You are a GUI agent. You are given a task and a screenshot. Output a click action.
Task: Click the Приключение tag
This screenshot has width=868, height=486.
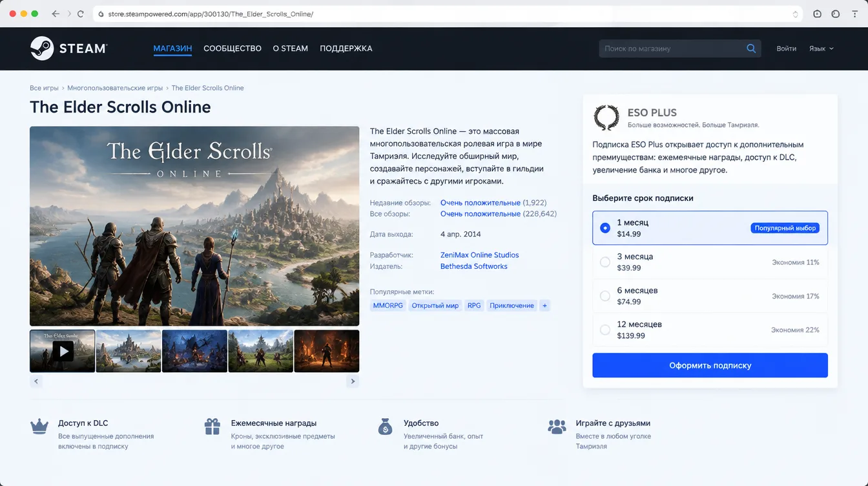(x=512, y=306)
